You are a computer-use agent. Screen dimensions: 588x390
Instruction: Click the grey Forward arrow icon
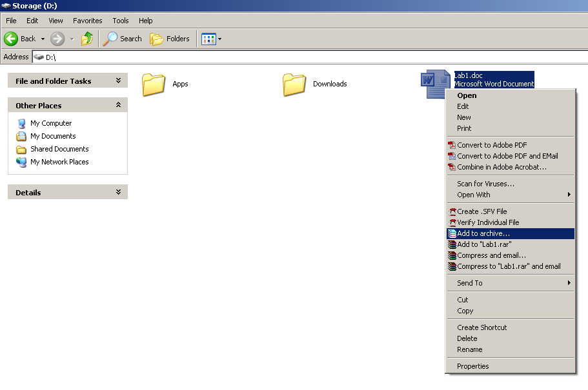tap(57, 39)
